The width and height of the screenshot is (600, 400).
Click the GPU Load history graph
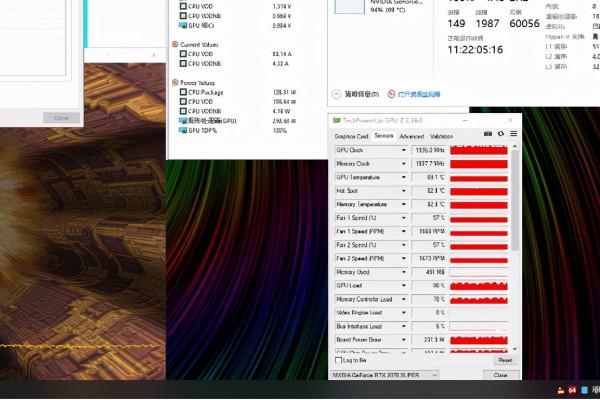[x=479, y=286]
